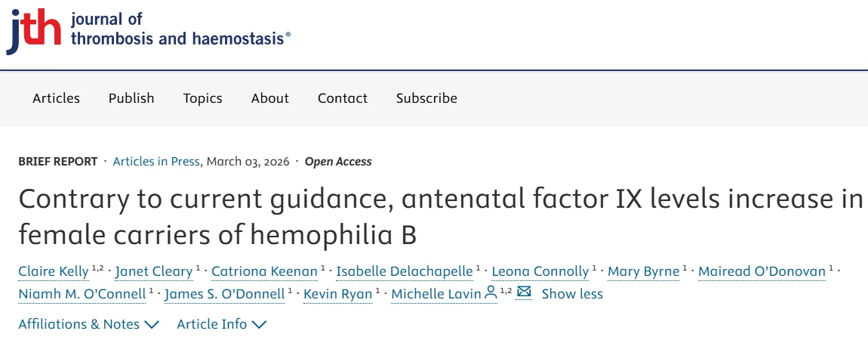Open the Contact page

coord(343,98)
